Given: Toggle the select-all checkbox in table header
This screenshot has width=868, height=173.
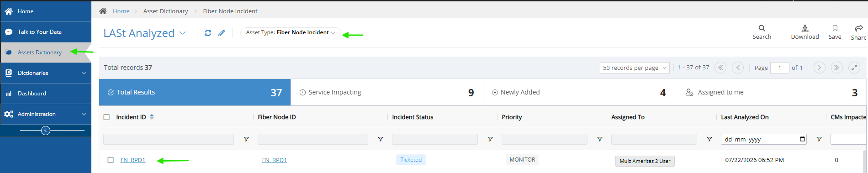Looking at the screenshot, I should 106,117.
